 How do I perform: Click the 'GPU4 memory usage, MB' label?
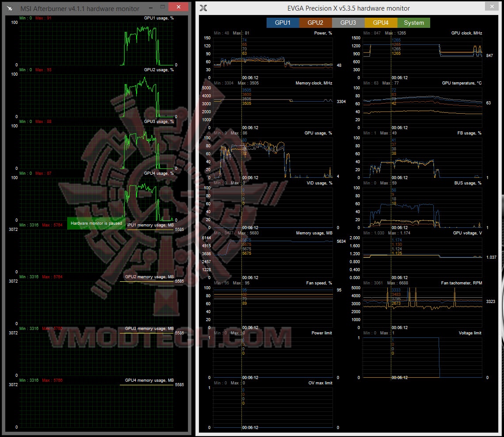coord(149,380)
